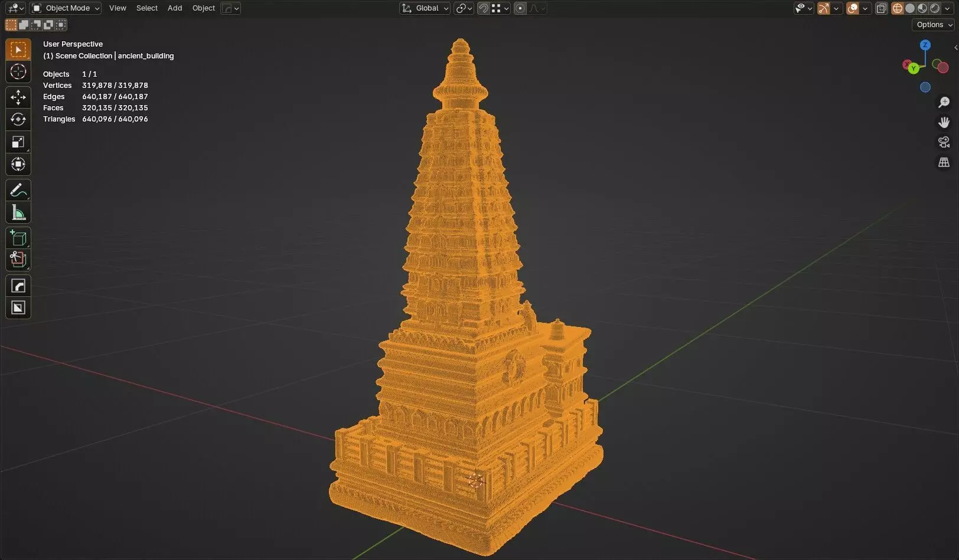Set selection mode to new selection

click(11, 25)
